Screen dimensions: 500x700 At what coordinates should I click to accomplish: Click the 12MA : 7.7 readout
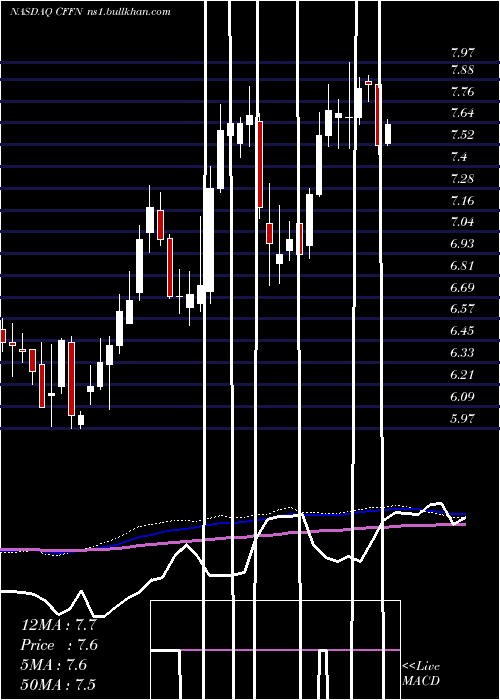(x=58, y=625)
